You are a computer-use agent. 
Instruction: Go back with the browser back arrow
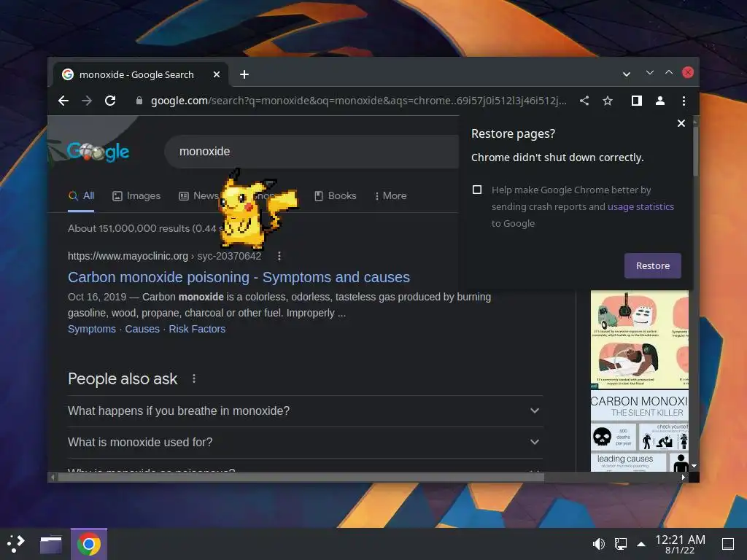pyautogui.click(x=63, y=101)
